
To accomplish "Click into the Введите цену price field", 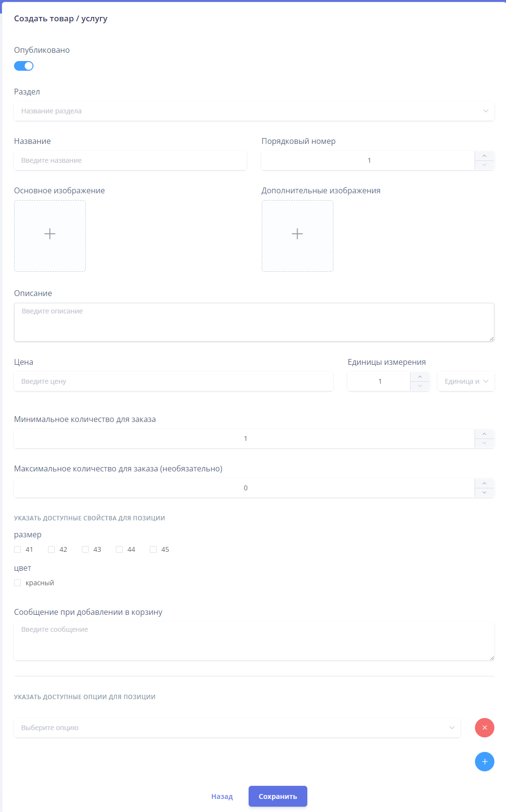I will coord(174,381).
